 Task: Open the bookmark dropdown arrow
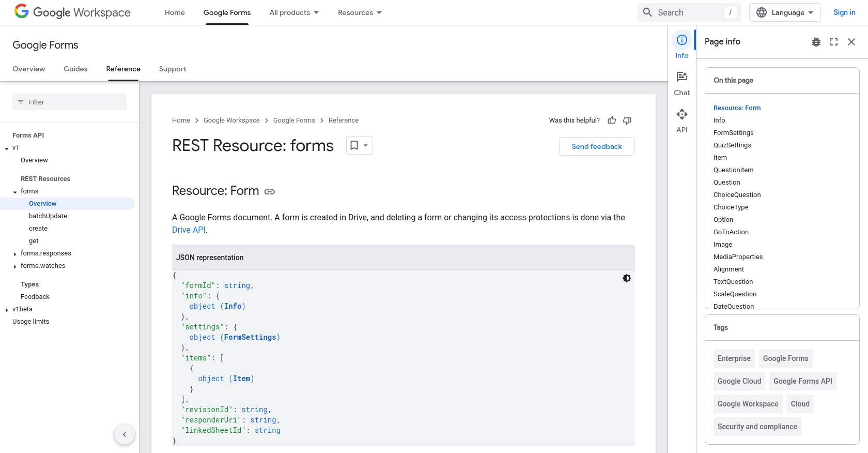(366, 145)
